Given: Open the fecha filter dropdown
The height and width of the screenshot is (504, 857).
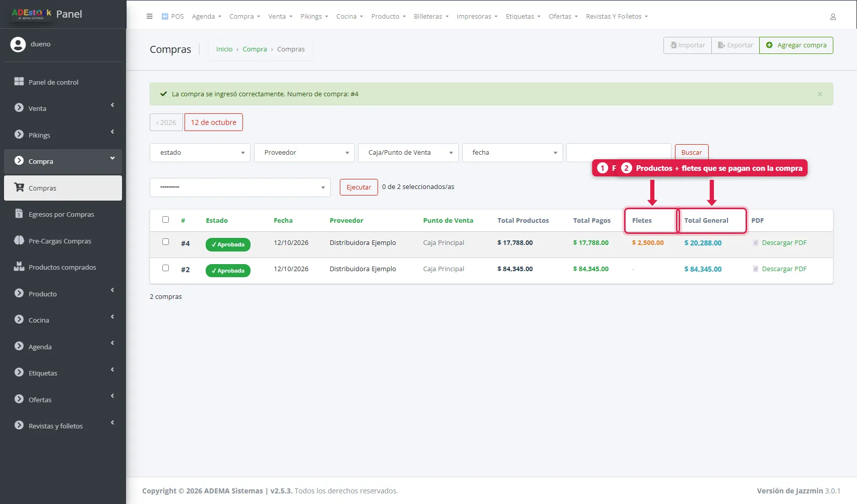Looking at the screenshot, I should [x=513, y=153].
